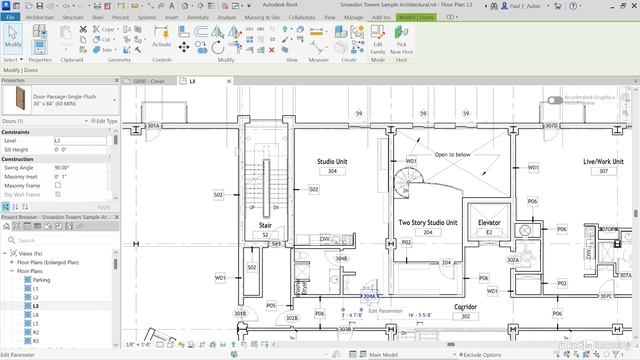Click the Cut geometry button
Image resolution: width=640 pixels, height=360 pixels.
point(102,40)
